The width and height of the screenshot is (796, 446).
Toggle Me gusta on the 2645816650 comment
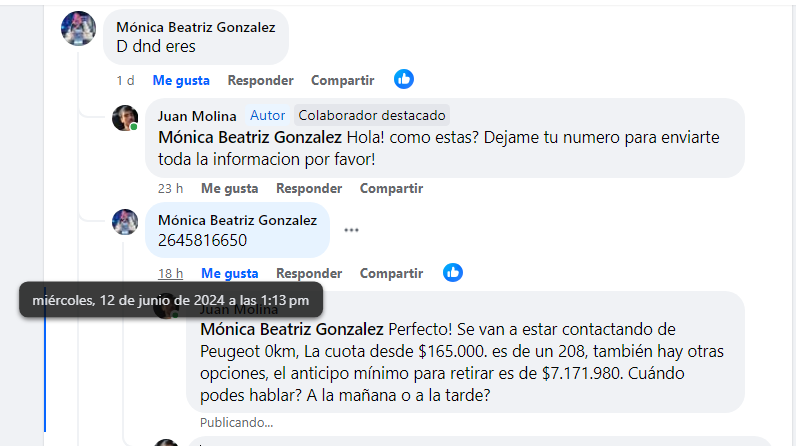click(x=230, y=273)
